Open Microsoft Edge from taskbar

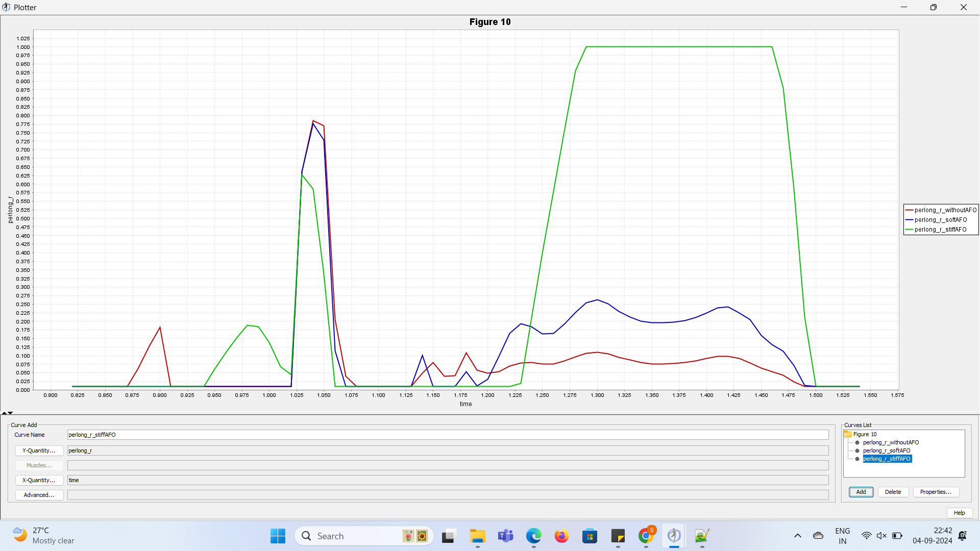(x=533, y=536)
